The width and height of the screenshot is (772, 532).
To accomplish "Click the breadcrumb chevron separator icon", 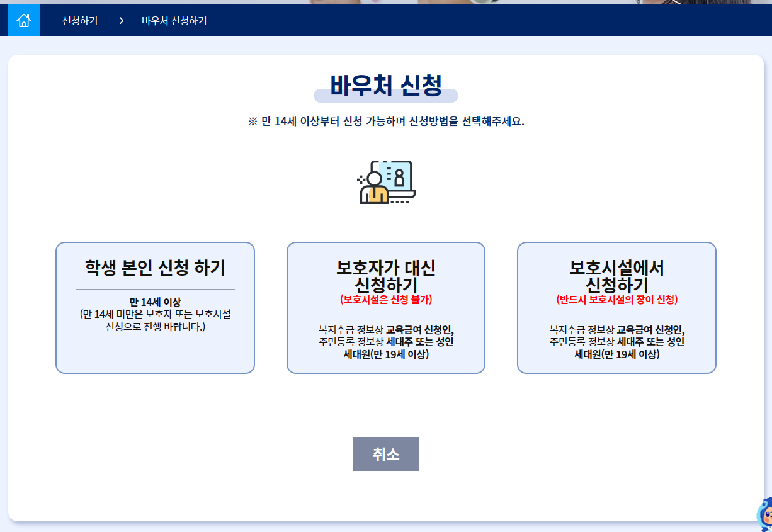I will pos(120,20).
